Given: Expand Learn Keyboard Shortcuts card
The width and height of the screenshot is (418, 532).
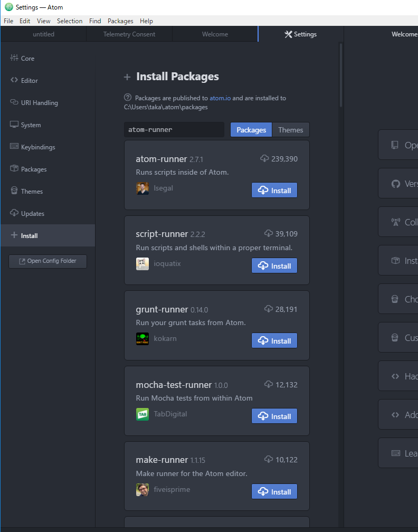Looking at the screenshot, I should click(x=398, y=453).
